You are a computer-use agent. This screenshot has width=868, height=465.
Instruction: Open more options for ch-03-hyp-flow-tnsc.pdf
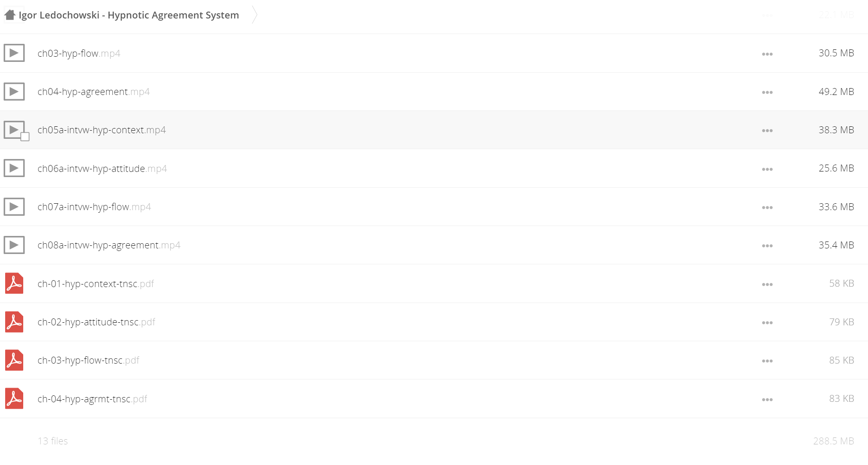pos(767,361)
